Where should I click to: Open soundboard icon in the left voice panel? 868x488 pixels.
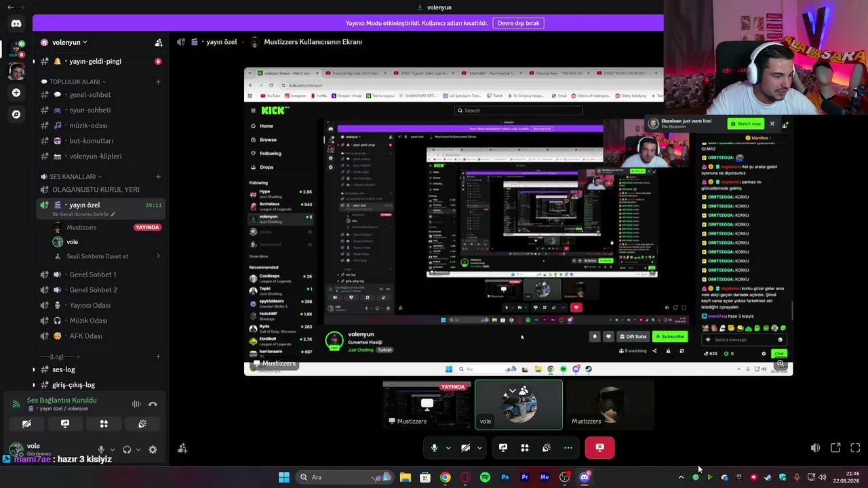point(142,424)
